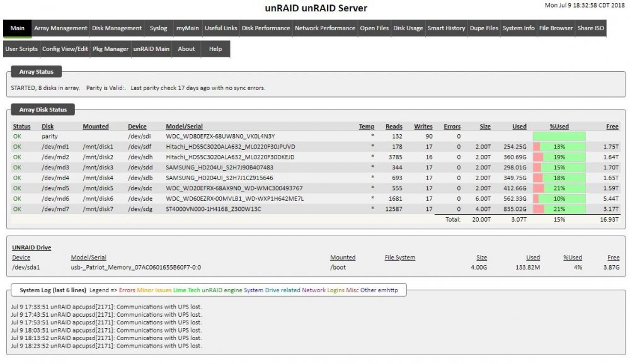Sort array disks by Free header

[x=612, y=126]
